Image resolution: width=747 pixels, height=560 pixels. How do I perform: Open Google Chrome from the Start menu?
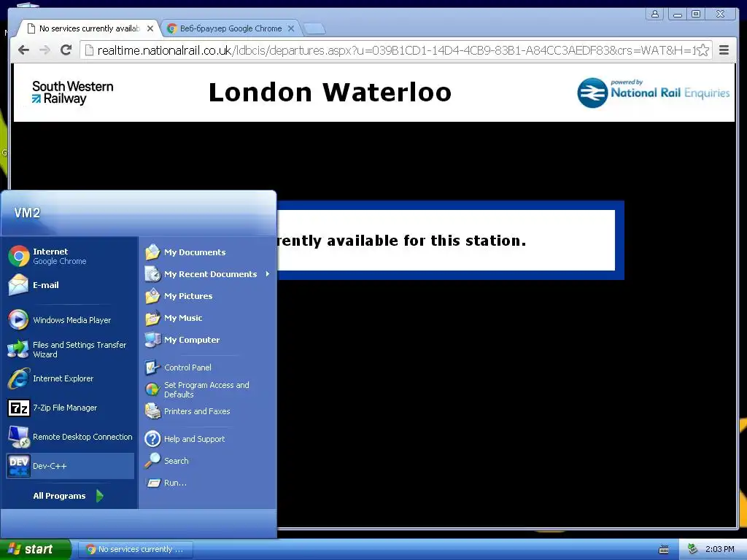pos(69,256)
